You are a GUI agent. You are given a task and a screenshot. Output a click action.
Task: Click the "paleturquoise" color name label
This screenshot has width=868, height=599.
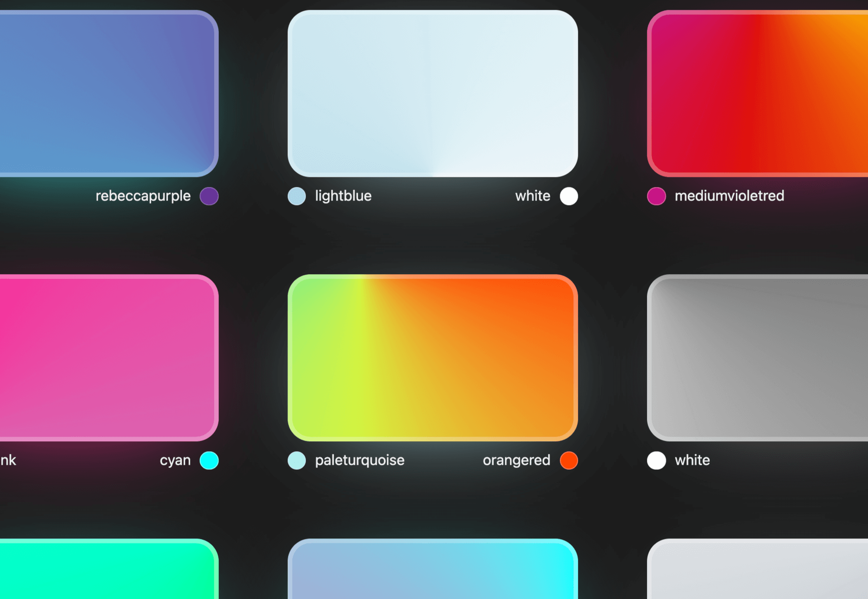point(360,460)
